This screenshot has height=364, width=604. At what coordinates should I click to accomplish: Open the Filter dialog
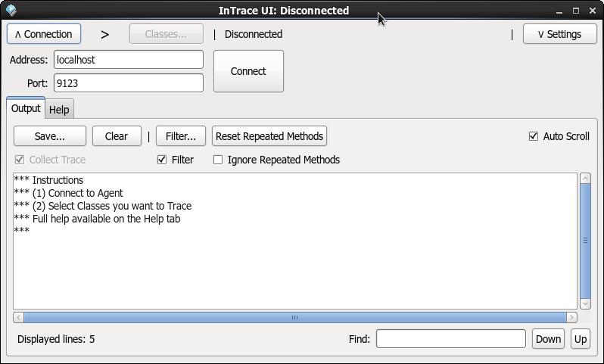pyautogui.click(x=181, y=136)
